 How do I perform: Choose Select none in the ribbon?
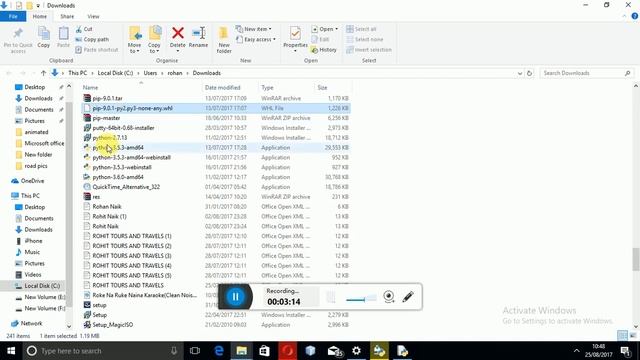pyautogui.click(x=365, y=39)
